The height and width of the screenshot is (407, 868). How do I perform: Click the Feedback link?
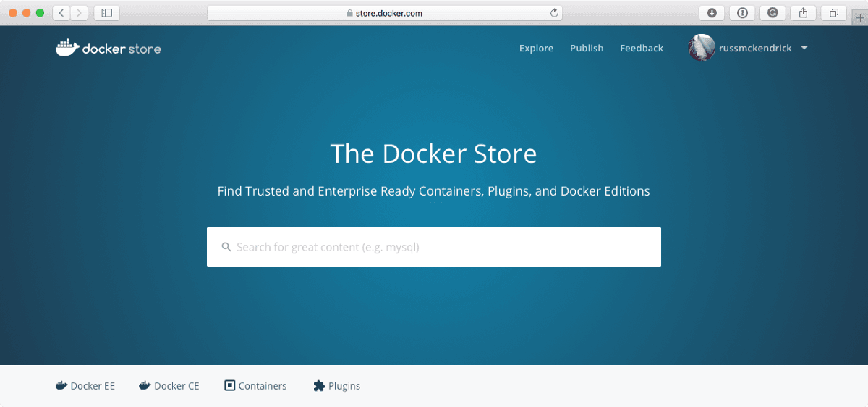pyautogui.click(x=642, y=49)
